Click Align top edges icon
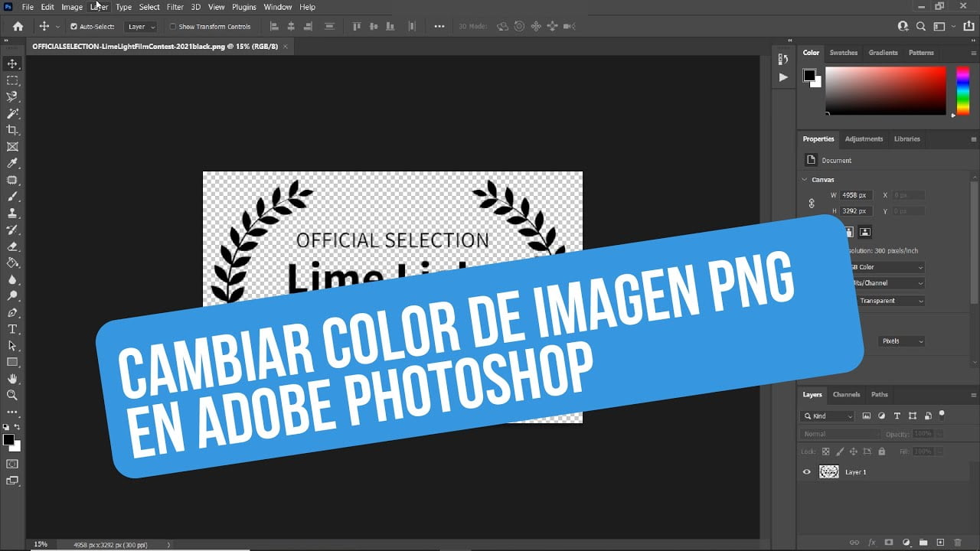 pos(356,26)
